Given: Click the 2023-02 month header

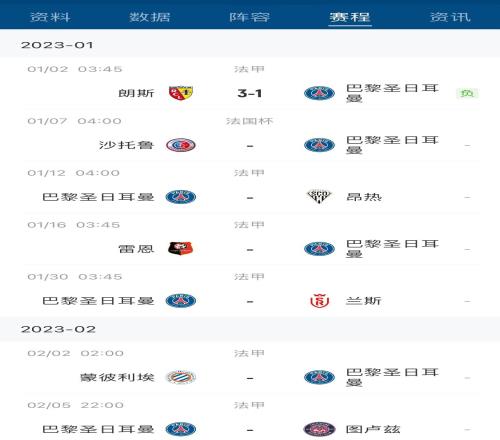Looking at the screenshot, I should (x=58, y=329).
